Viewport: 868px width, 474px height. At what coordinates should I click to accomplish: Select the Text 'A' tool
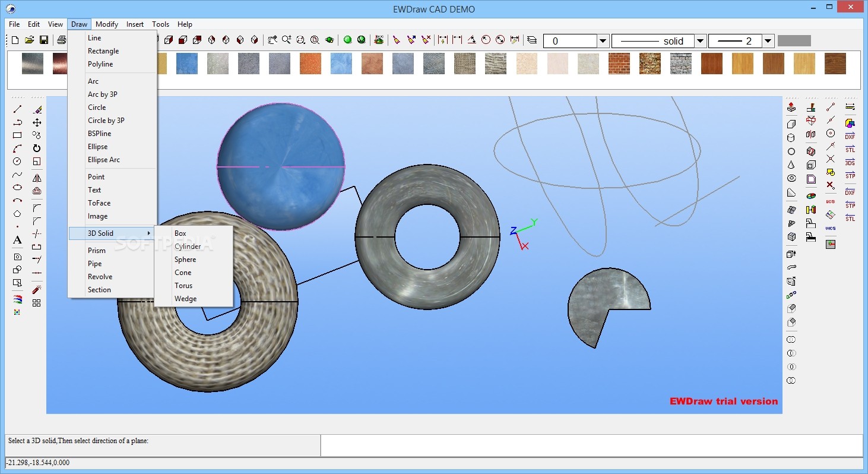tap(17, 240)
